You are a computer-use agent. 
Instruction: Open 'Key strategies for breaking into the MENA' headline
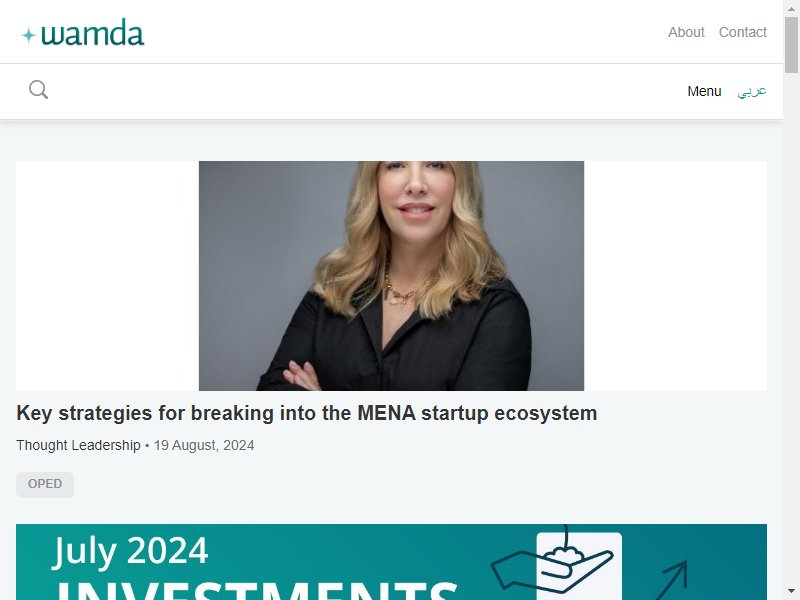pyautogui.click(x=307, y=413)
